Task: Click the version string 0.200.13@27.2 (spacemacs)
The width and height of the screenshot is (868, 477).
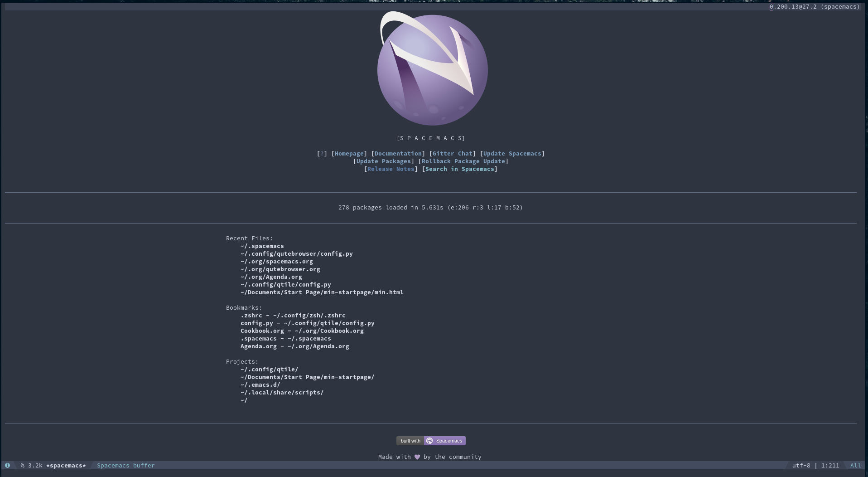Action: [x=815, y=7]
